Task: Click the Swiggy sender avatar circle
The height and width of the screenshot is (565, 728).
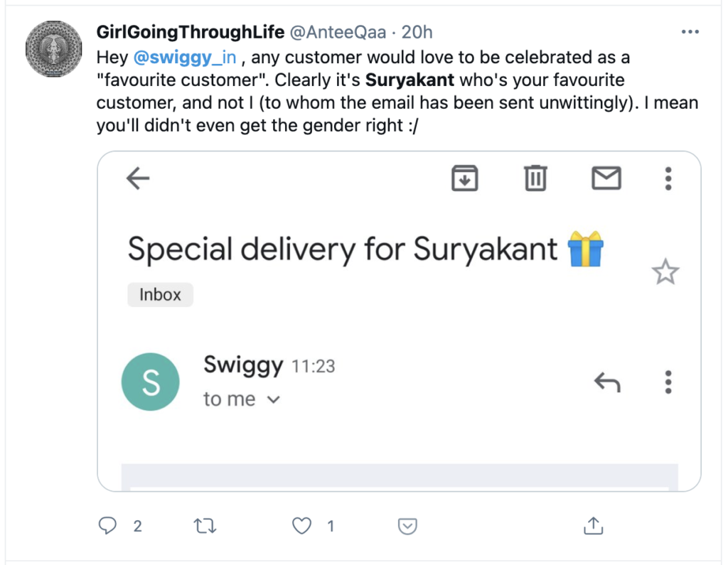Action: coord(151,382)
